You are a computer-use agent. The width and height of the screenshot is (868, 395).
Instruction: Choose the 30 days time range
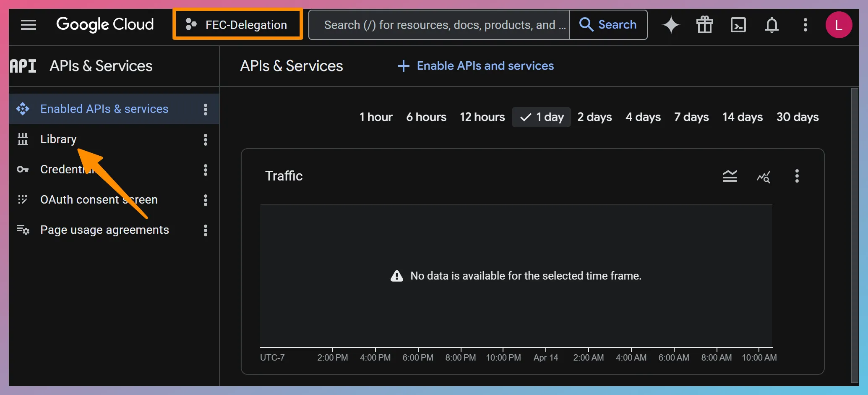point(797,117)
